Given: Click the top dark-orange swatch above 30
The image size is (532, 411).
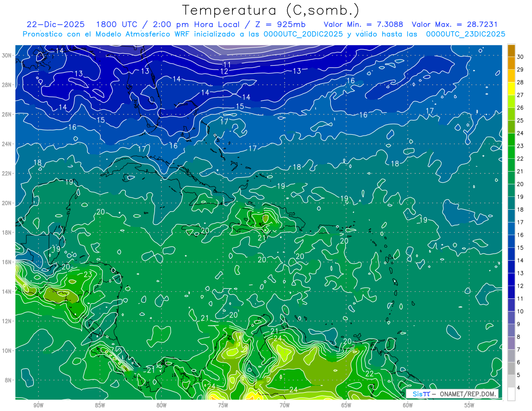Looking at the screenshot, I should [511, 51].
